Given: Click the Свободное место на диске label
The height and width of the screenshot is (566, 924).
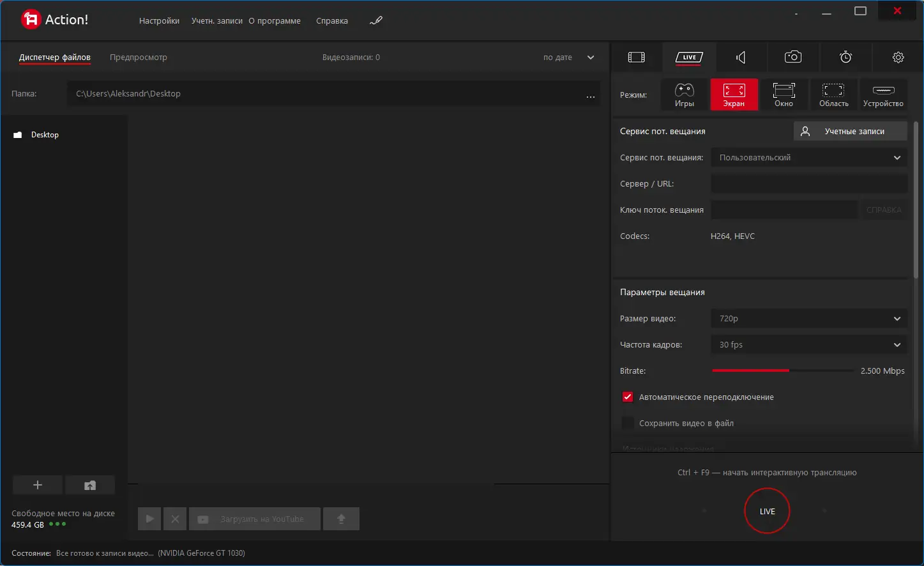Looking at the screenshot, I should tap(63, 514).
